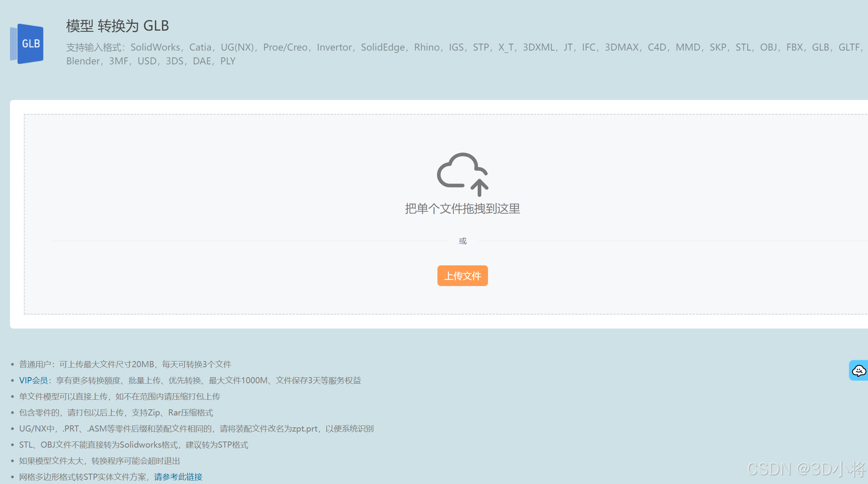Click the 转换程序可能会超时退出 warning note
The height and width of the screenshot is (484, 868).
click(100, 461)
